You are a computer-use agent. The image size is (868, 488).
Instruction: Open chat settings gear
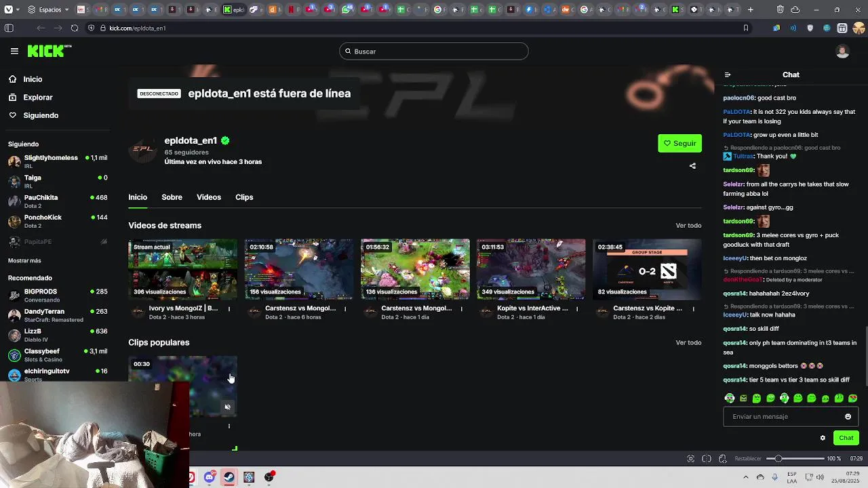pos(823,438)
